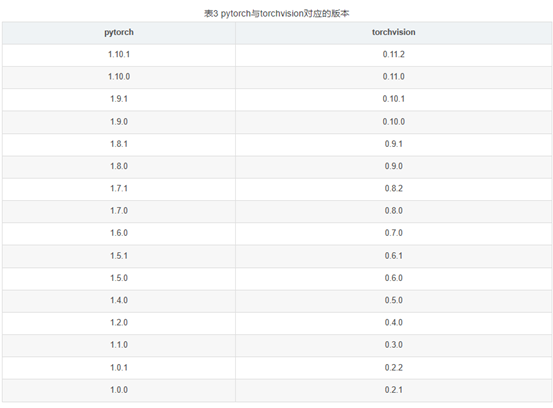Click pytorch 1.0.0 cell
Viewport: 553px width, 408px height.
(119, 390)
